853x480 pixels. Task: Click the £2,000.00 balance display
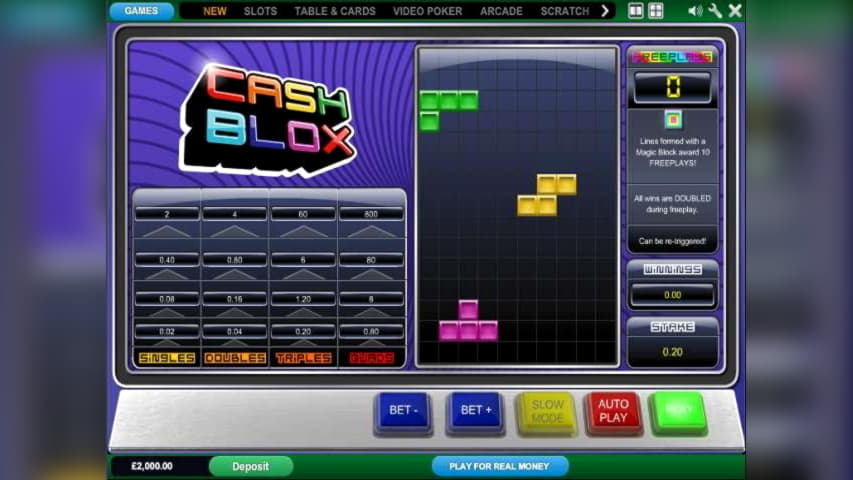pos(152,466)
